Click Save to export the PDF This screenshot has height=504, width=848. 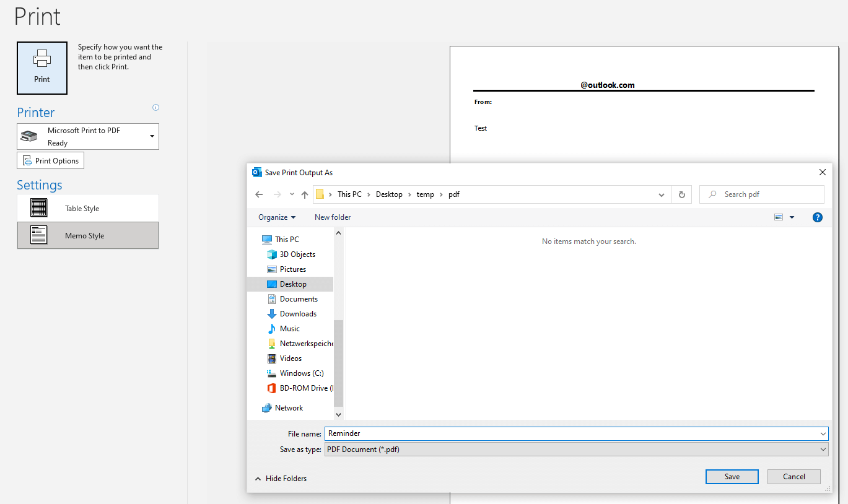(x=732, y=476)
